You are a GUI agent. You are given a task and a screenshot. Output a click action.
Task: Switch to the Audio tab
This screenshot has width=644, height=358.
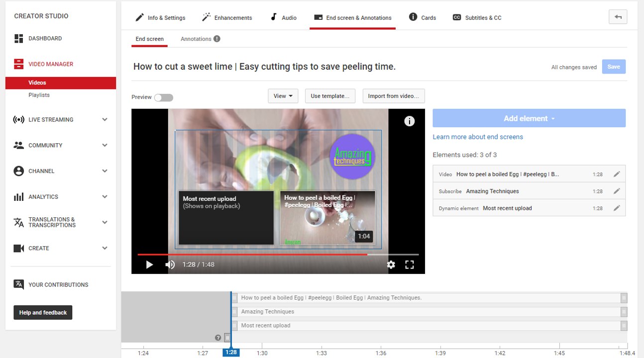tap(283, 17)
